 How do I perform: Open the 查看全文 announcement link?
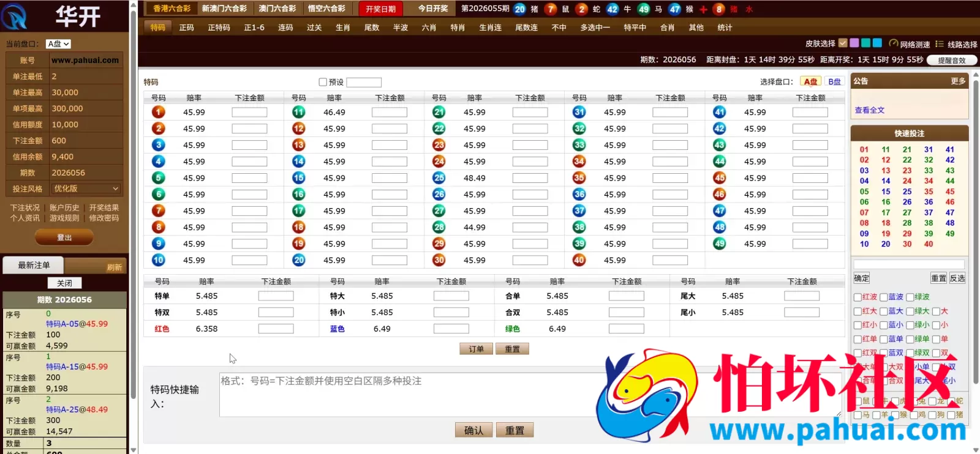(x=869, y=110)
